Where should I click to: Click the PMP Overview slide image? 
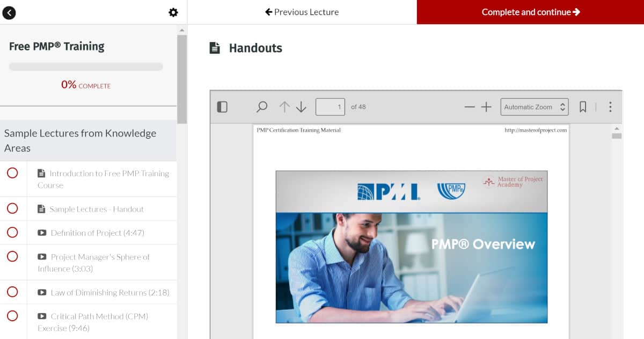(x=412, y=247)
